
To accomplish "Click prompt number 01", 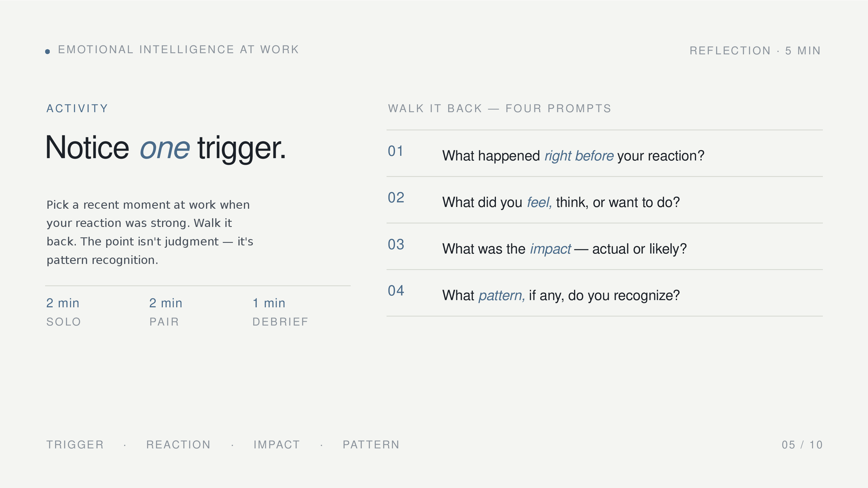I will (x=396, y=151).
